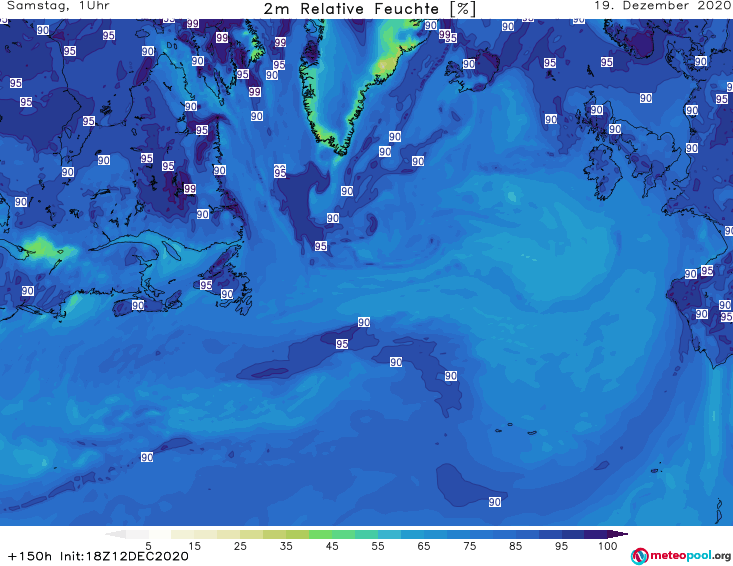
Task: Click the colorbar scale value 100
Action: tap(607, 546)
